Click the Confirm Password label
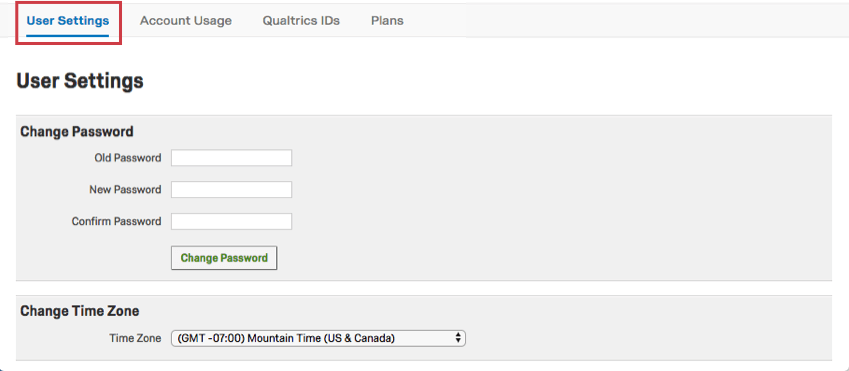The height and width of the screenshot is (371, 849). click(116, 222)
